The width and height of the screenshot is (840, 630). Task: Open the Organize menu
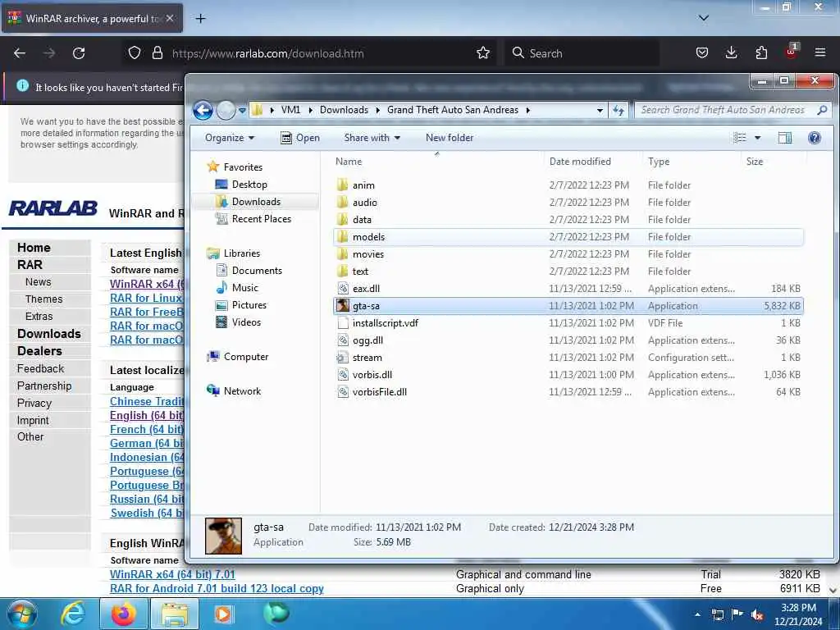pyautogui.click(x=230, y=138)
